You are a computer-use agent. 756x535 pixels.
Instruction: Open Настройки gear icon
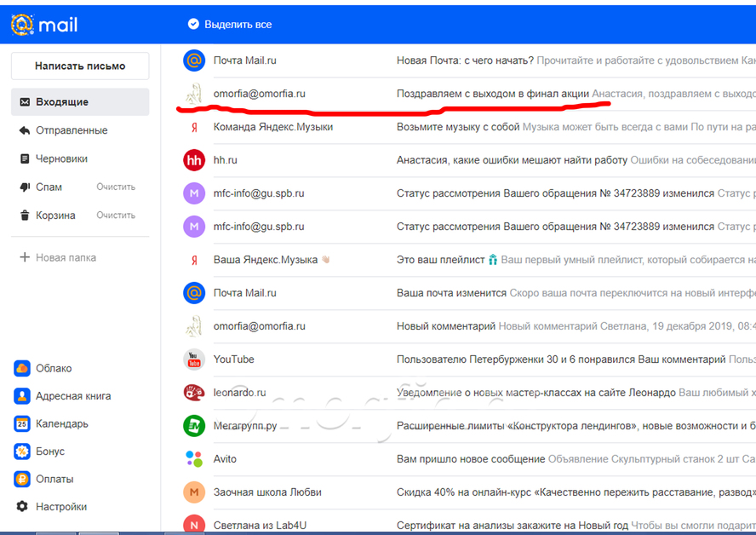tap(22, 507)
